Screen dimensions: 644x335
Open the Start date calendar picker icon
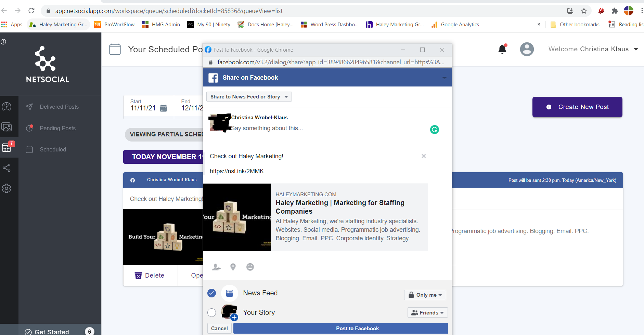[164, 108]
